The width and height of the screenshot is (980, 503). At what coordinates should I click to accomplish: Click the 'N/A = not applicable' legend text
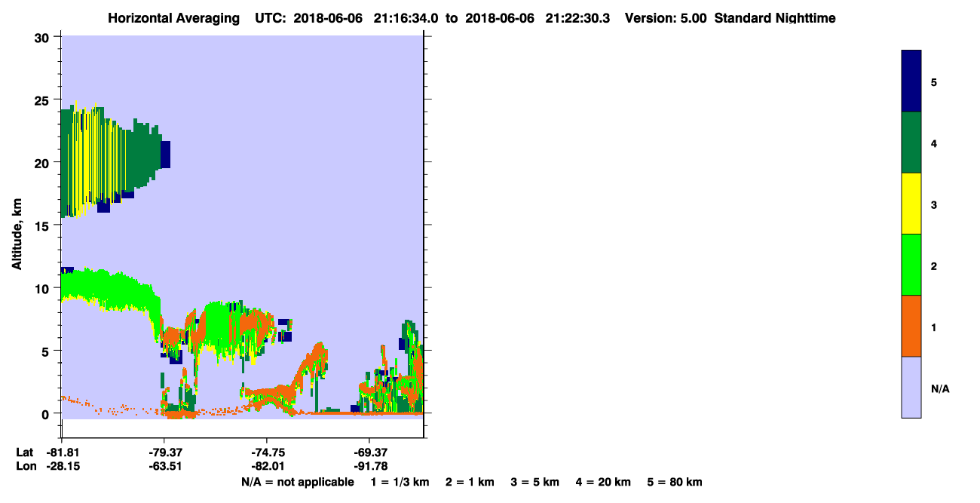coord(297,482)
